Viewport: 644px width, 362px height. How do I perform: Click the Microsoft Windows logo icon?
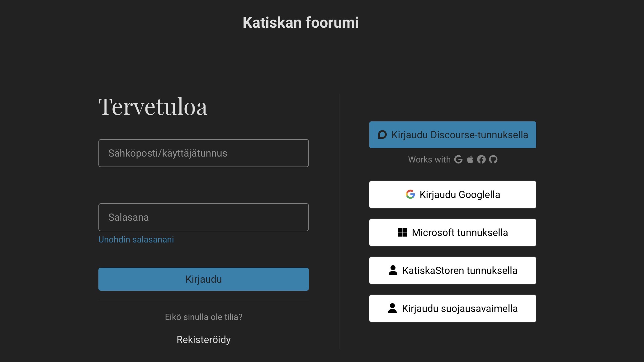coord(402,232)
